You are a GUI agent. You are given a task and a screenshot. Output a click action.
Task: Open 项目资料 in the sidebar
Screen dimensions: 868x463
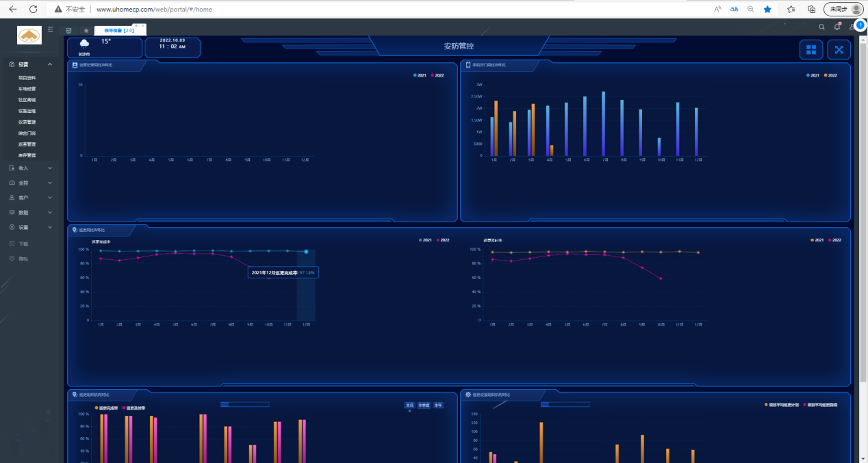pos(27,78)
